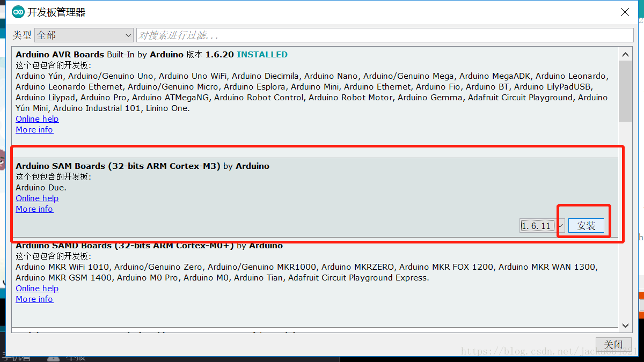Viewport: 644px width, 362px height.
Task: Click scrollbar up arrow in boards list
Action: pyautogui.click(x=625, y=54)
